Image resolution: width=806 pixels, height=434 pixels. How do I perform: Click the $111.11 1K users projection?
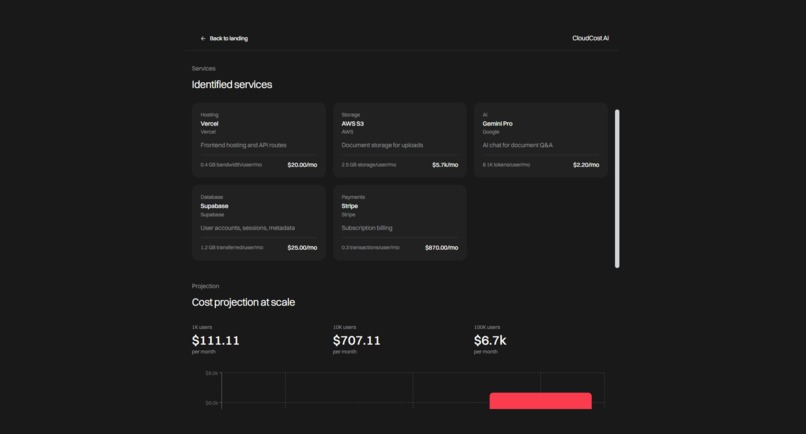click(x=215, y=340)
